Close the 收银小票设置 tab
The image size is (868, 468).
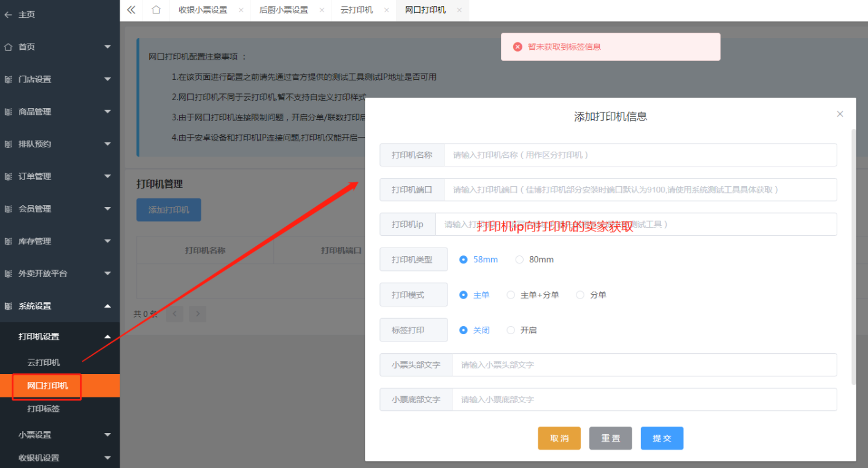pos(241,10)
